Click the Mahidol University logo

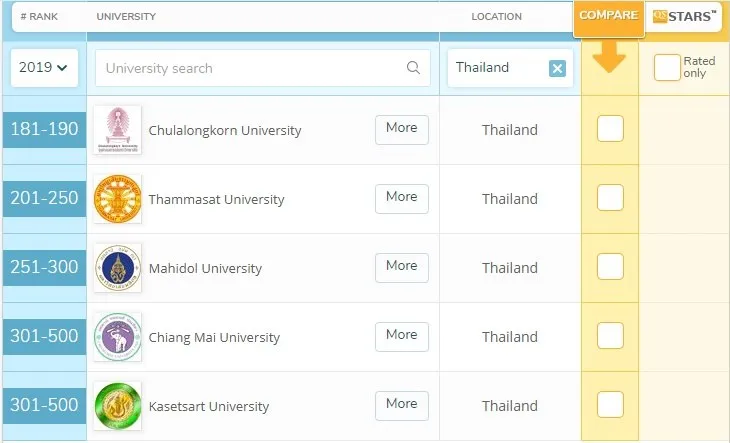coord(117,268)
